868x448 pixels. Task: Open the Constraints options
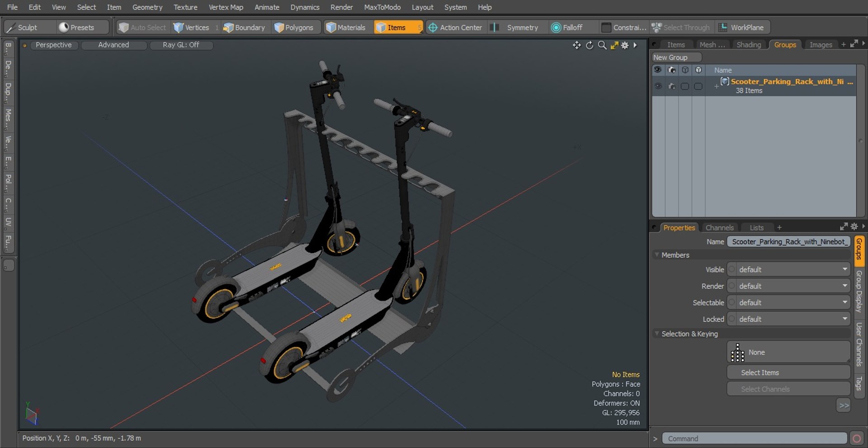pyautogui.click(x=624, y=27)
